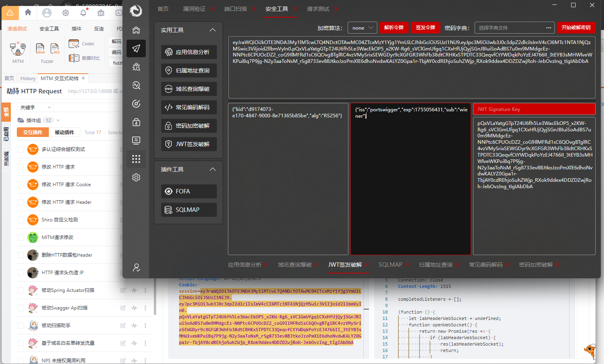Screen dimensions: 604x364
Task: Click the bug report icon in the header
Action: tap(101, 12)
